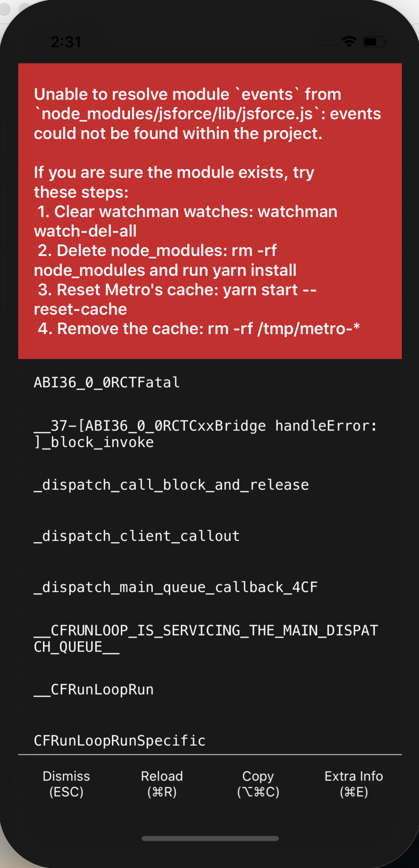The width and height of the screenshot is (419, 868).
Task: Show Extra Info for the error
Action: 353,783
